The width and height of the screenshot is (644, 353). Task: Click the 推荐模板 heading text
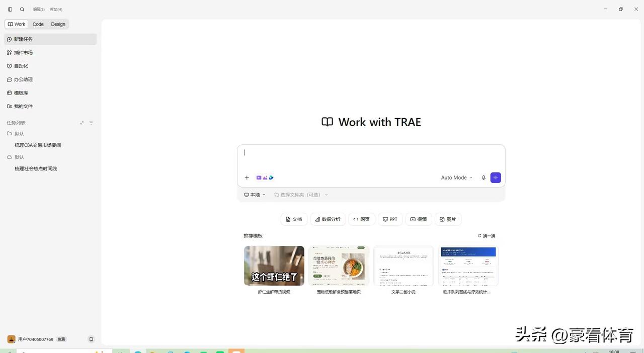click(253, 236)
